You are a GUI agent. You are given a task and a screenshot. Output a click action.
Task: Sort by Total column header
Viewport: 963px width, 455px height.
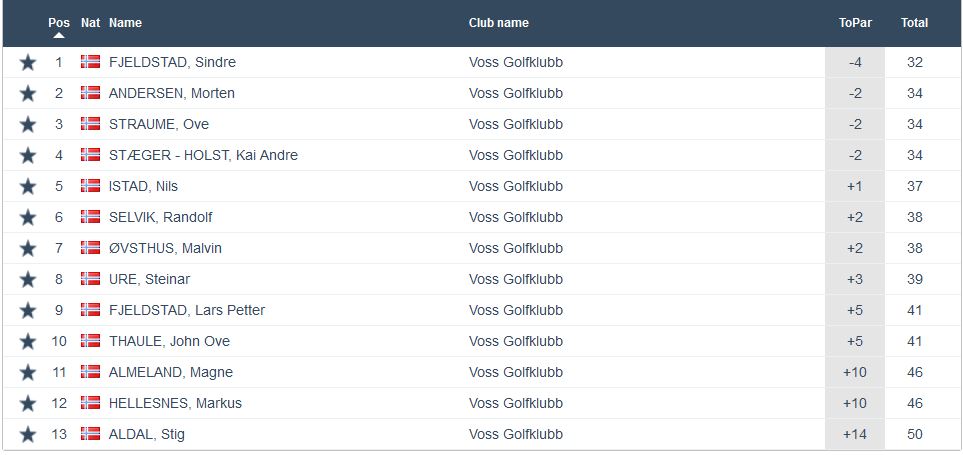point(914,23)
